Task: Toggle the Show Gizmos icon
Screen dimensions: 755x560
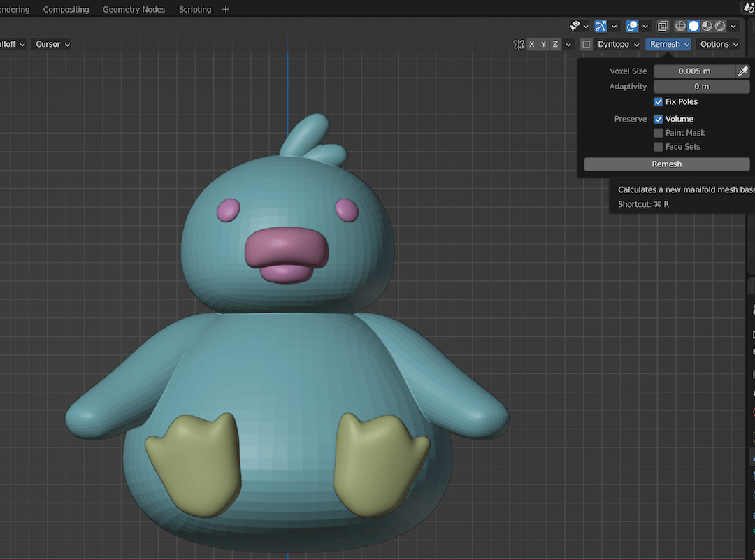Action: point(600,26)
